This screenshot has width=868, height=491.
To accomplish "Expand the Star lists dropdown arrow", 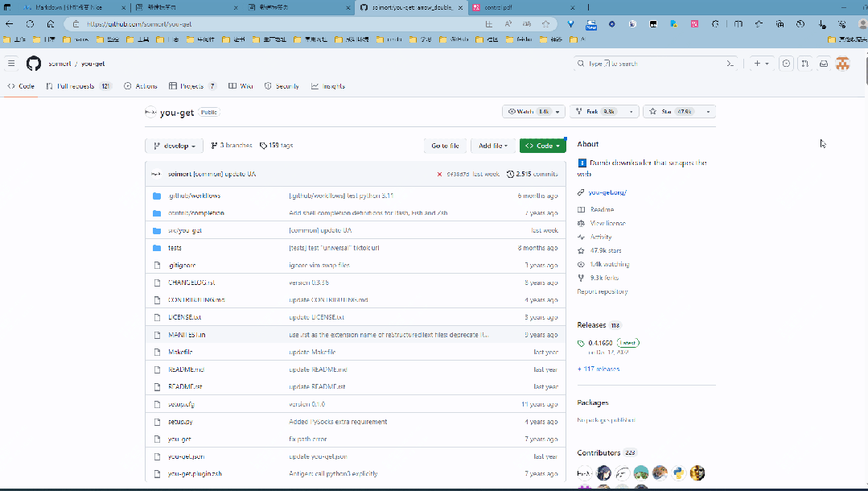I will [708, 111].
